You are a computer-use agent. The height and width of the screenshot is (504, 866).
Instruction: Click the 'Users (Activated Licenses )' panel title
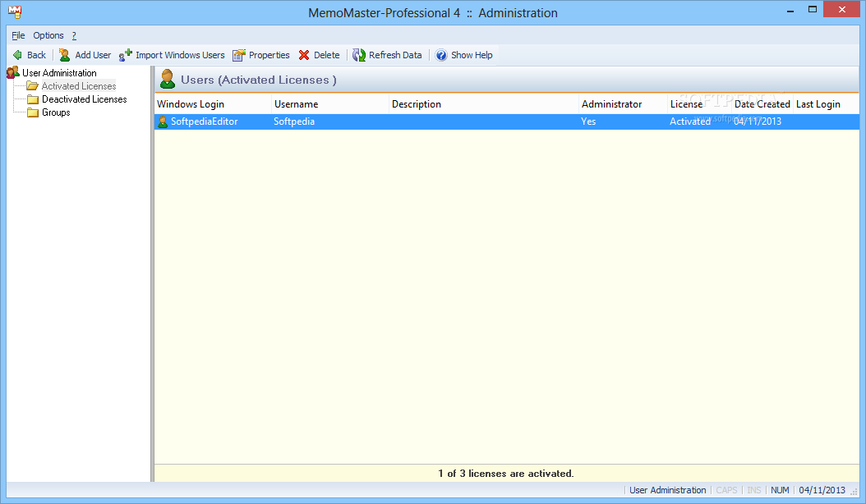pyautogui.click(x=259, y=80)
